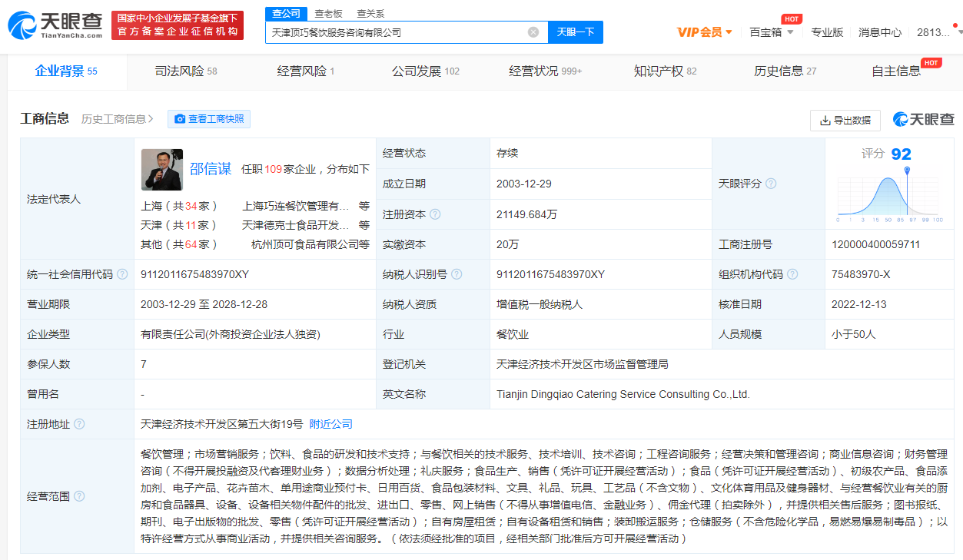This screenshot has width=963, height=560.
Task: Click help icon next to 纳税人识别号
Action: coord(457,274)
